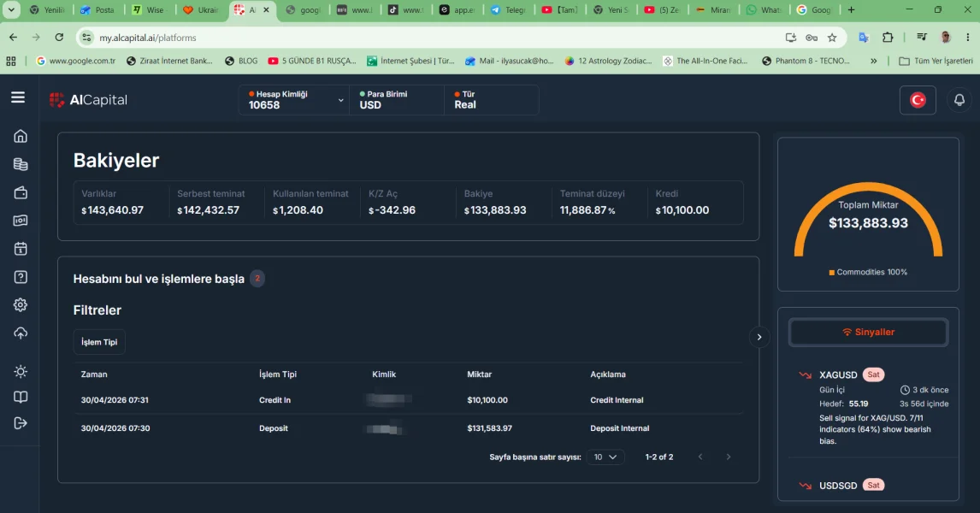
Task: Open the XAGUSD signal entry
Action: [874, 407]
